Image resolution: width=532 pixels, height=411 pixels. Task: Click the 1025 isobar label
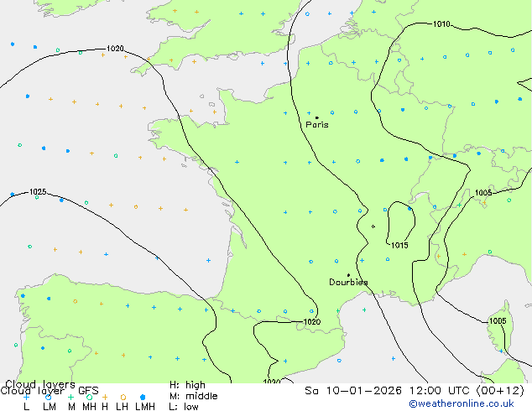(x=38, y=192)
